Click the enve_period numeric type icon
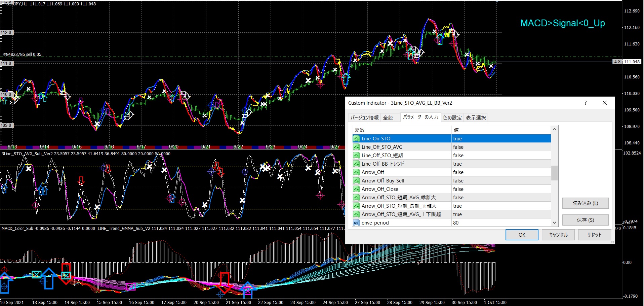644x306 pixels. (356, 223)
